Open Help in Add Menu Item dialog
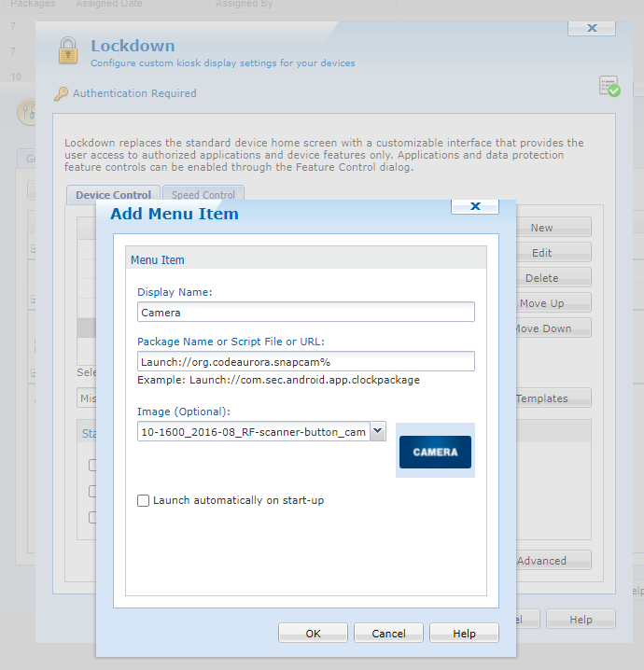Image resolution: width=644 pixels, height=670 pixels. (464, 634)
